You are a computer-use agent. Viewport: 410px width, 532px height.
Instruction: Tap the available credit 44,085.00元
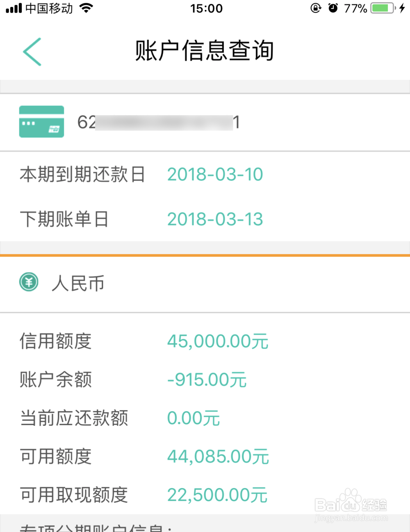click(218, 456)
